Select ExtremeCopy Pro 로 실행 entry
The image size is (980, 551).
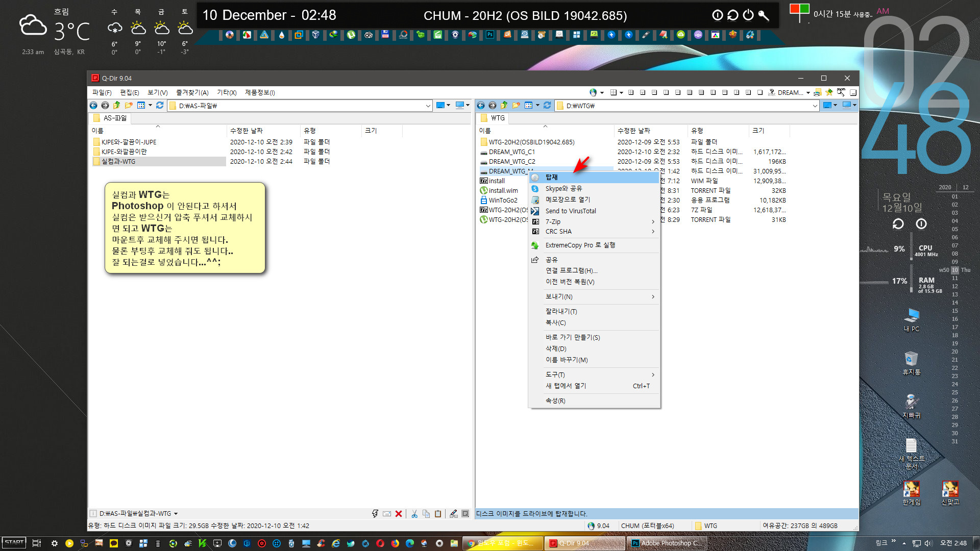coord(594,245)
